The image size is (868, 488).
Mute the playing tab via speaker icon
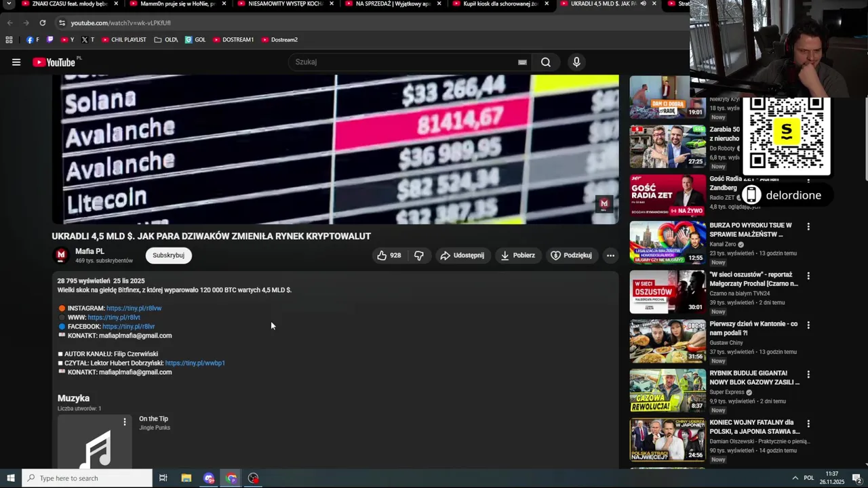643,3
